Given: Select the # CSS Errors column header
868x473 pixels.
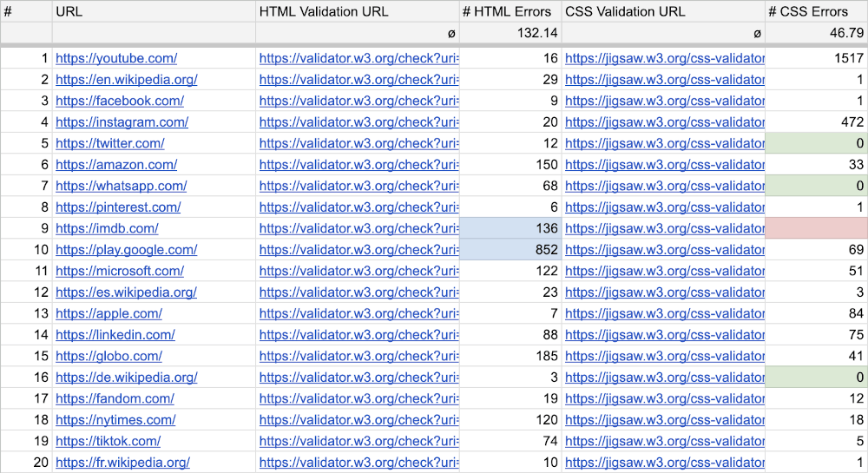Looking at the screenshot, I should point(817,11).
